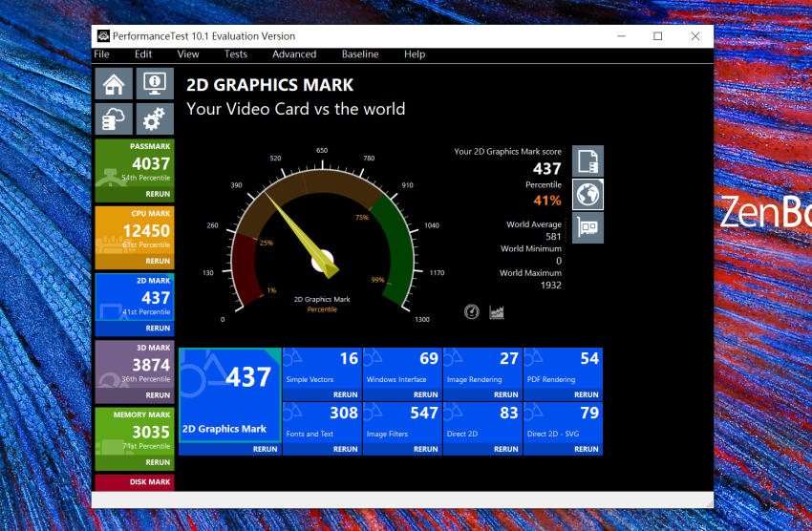
Task: Click the World Average value 581
Action: point(553,237)
